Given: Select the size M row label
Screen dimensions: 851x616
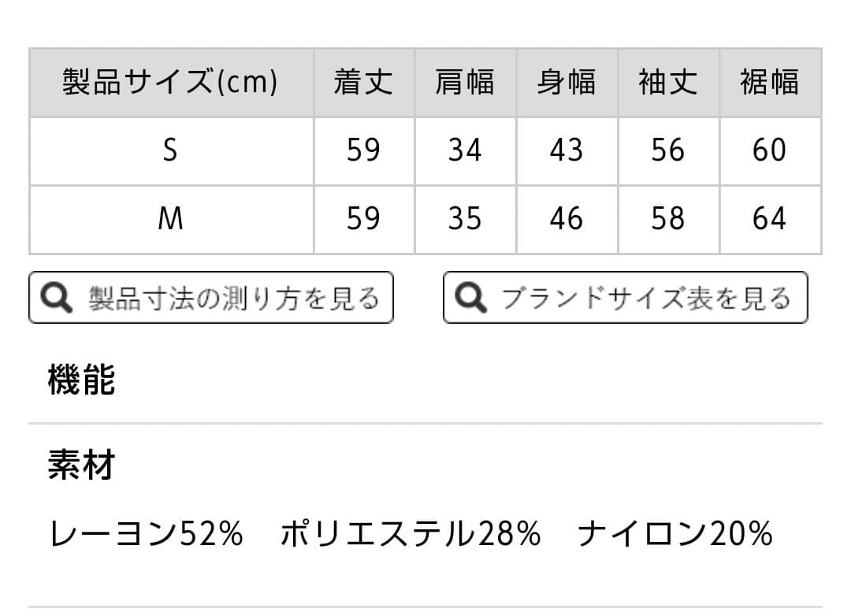Looking at the screenshot, I should (169, 219).
